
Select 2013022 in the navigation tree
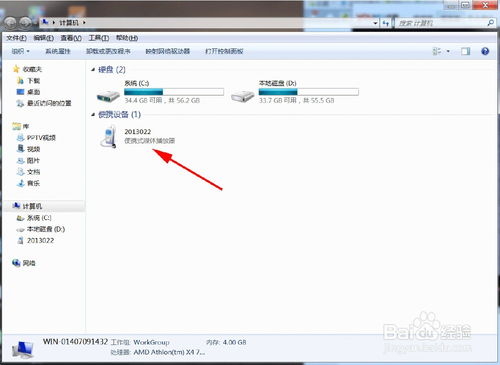point(40,241)
